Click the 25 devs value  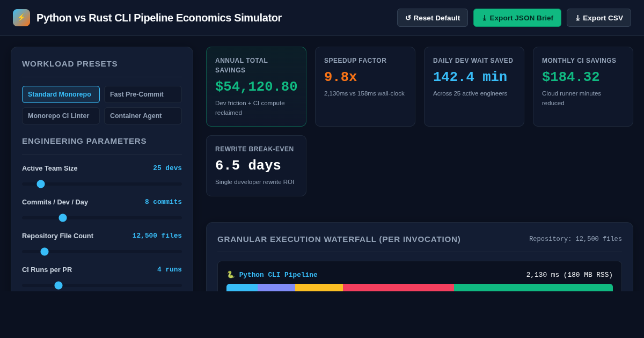point(167,168)
